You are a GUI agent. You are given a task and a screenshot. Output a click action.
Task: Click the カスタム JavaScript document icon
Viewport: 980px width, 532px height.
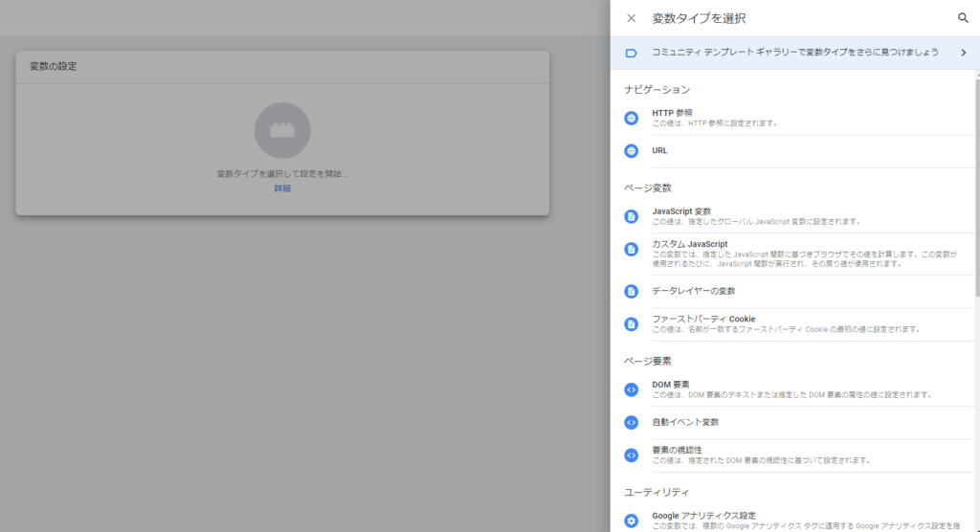click(632, 250)
